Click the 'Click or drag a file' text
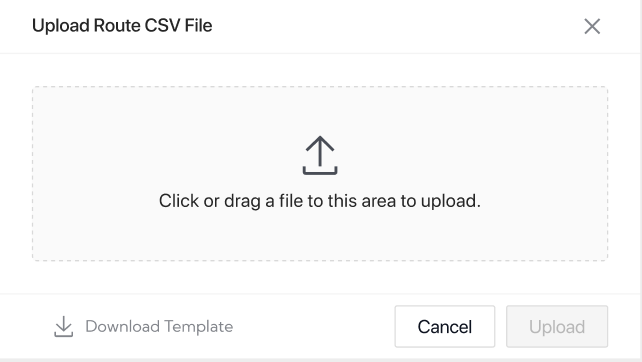The image size is (642, 362). 320,201
